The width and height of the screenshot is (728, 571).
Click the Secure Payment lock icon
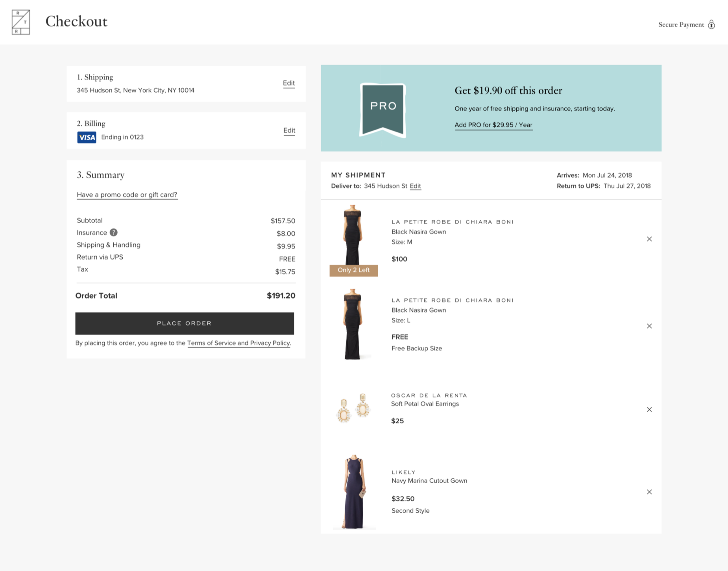pos(711,24)
